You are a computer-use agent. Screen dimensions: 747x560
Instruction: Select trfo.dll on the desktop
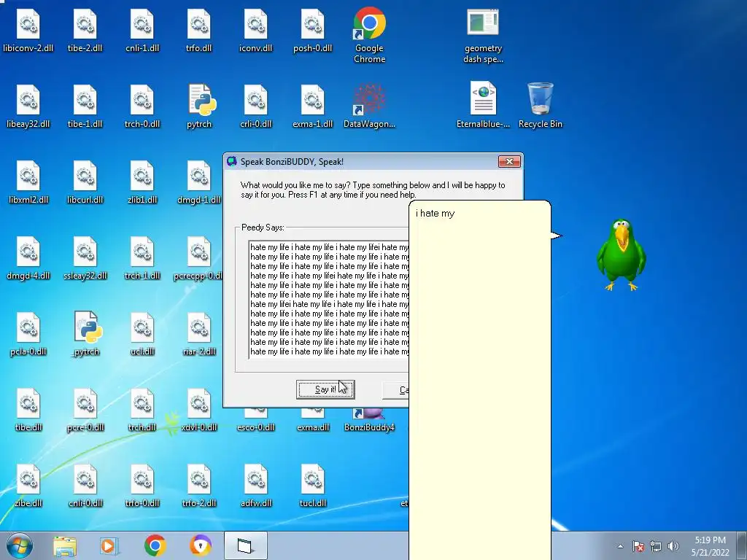pos(198,31)
